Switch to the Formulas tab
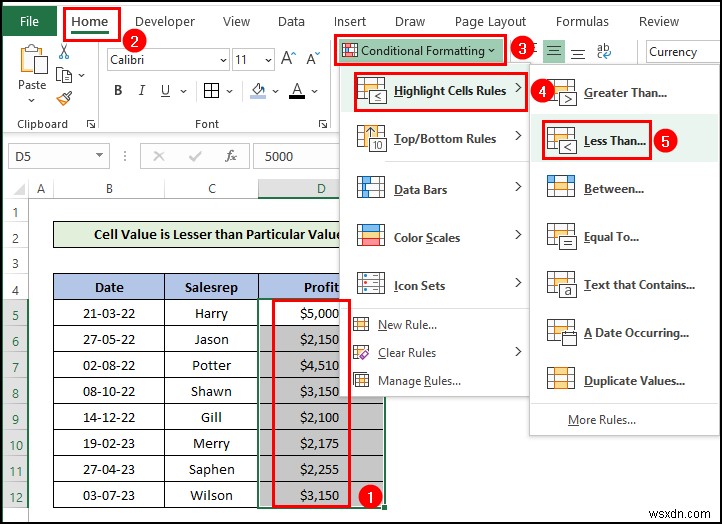 582,22
